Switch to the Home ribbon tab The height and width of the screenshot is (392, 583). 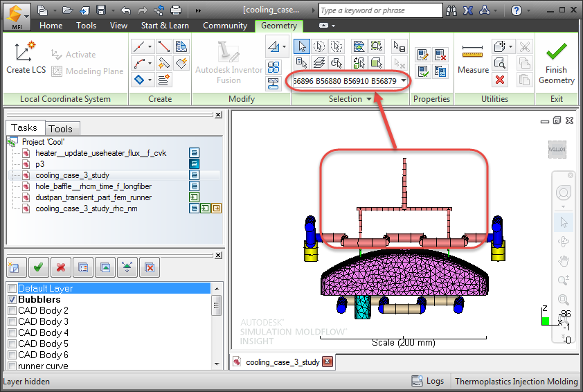tap(51, 26)
